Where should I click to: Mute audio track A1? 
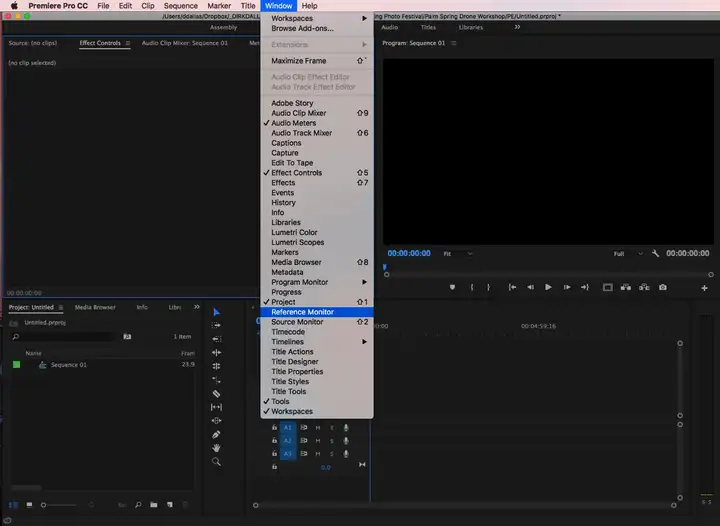pos(317,427)
